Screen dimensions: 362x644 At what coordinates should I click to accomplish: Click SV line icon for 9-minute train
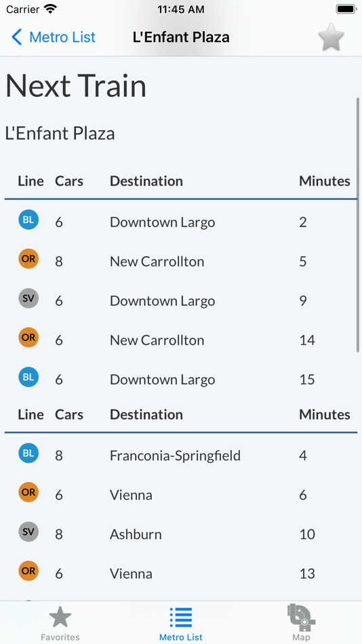tap(28, 298)
